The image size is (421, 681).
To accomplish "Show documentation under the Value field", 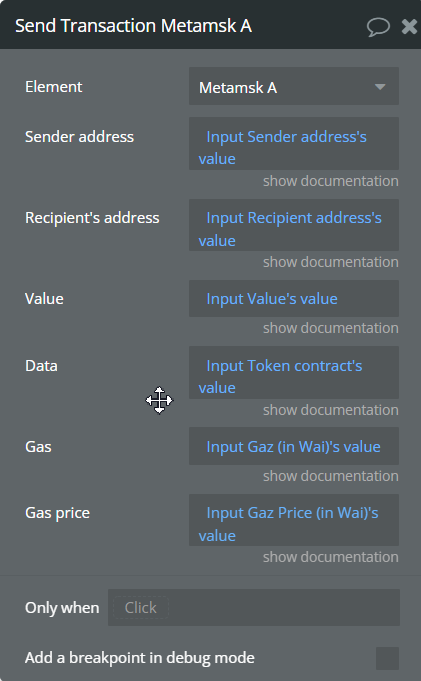I will (x=330, y=328).
